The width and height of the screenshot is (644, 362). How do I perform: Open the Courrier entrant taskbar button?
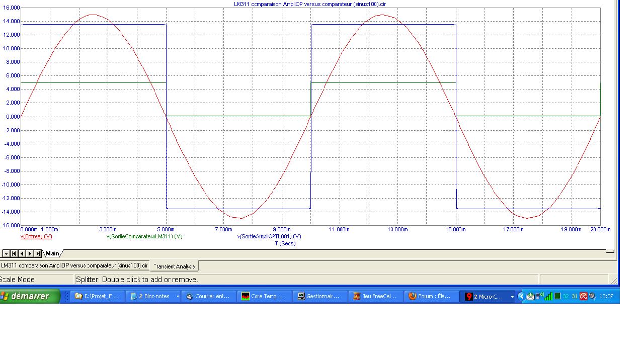tap(208, 297)
